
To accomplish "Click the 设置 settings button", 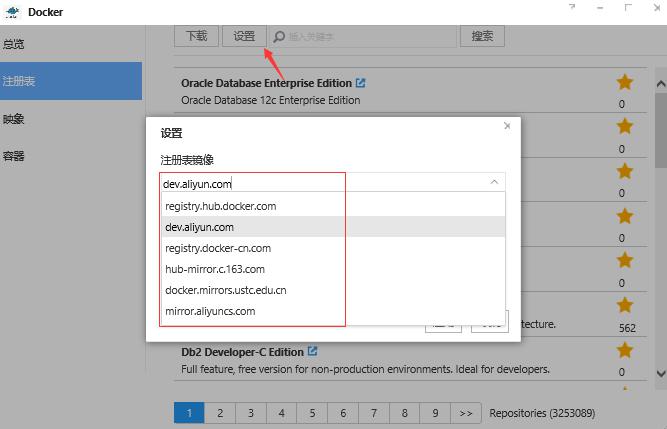I will [244, 36].
